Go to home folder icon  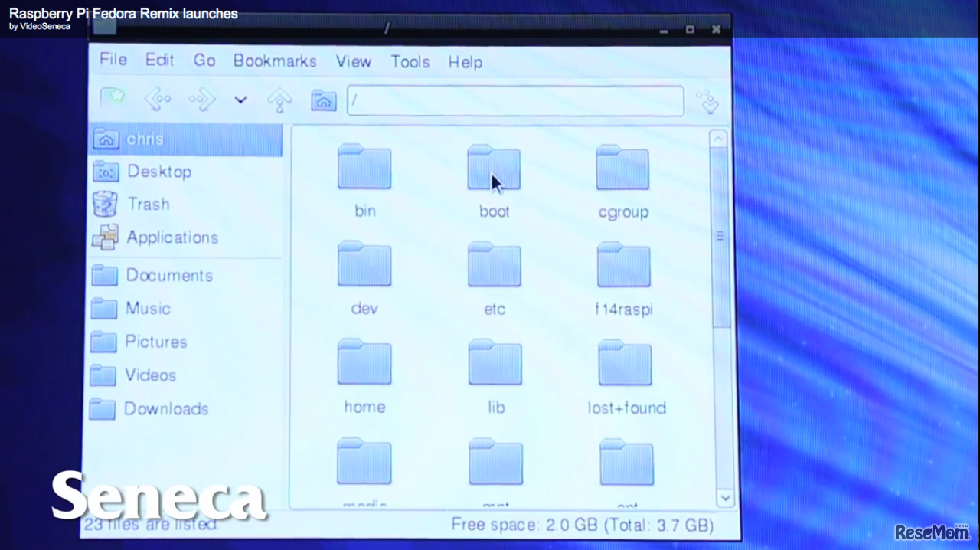[x=324, y=100]
